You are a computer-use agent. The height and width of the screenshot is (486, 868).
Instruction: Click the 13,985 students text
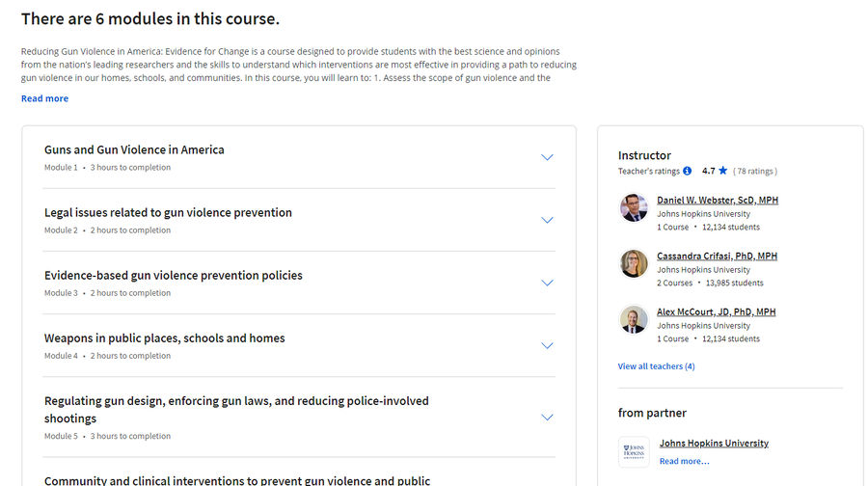(735, 283)
